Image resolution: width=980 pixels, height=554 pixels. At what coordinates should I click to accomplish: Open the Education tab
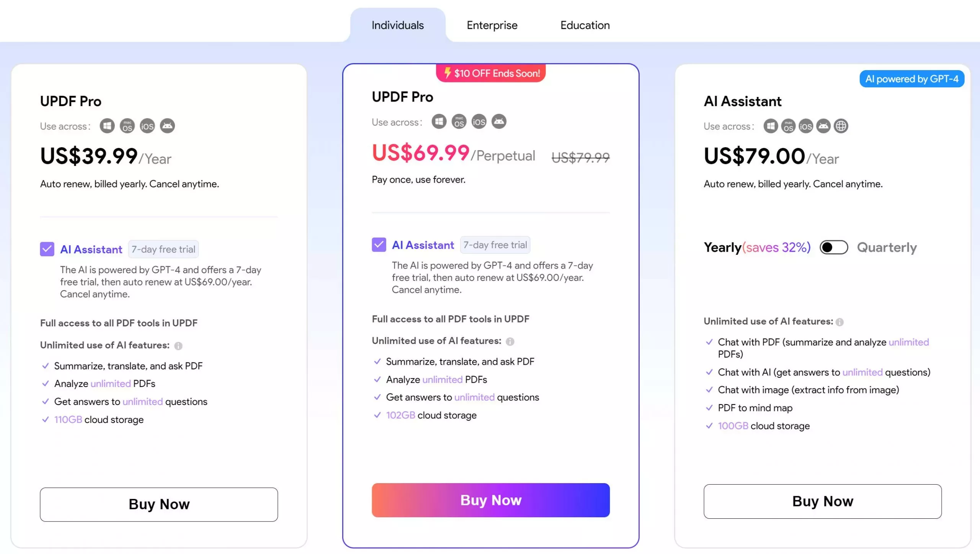tap(585, 25)
